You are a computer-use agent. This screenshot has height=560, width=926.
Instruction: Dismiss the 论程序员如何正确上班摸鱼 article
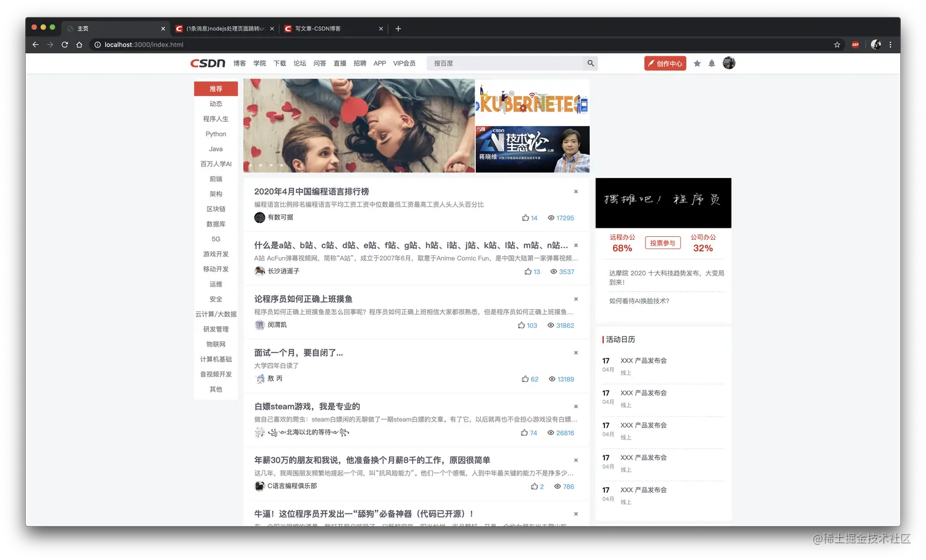click(x=576, y=299)
